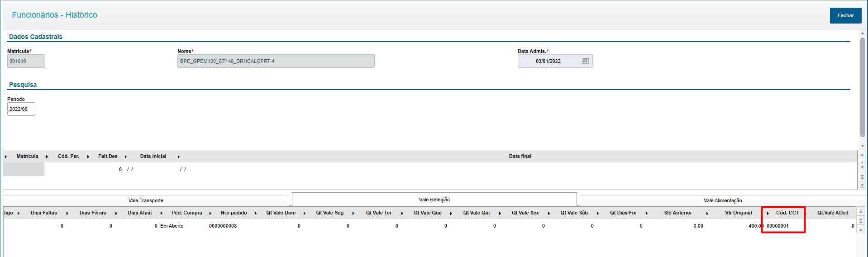Page up in the Vale Refeição grid

[x=861, y=220]
